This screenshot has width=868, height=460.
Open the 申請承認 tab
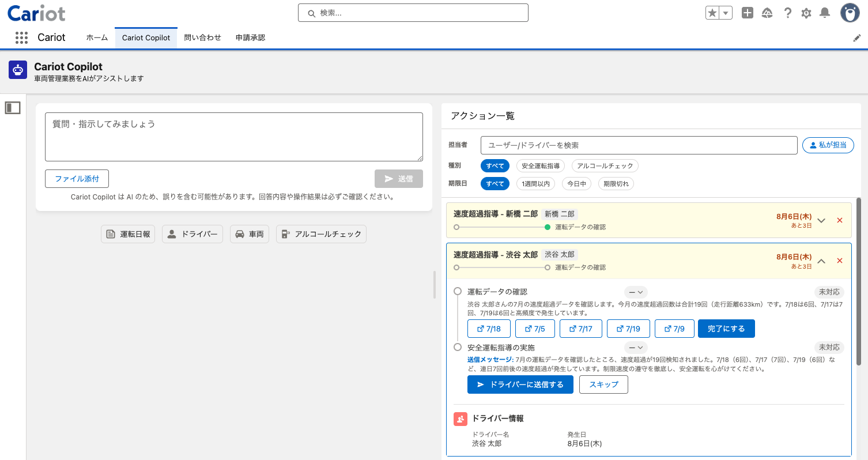(x=251, y=37)
